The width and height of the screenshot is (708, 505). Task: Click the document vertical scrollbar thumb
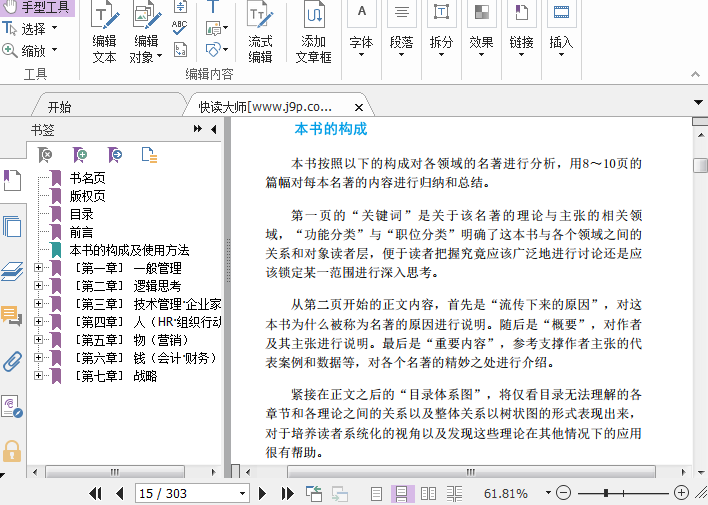click(x=700, y=165)
